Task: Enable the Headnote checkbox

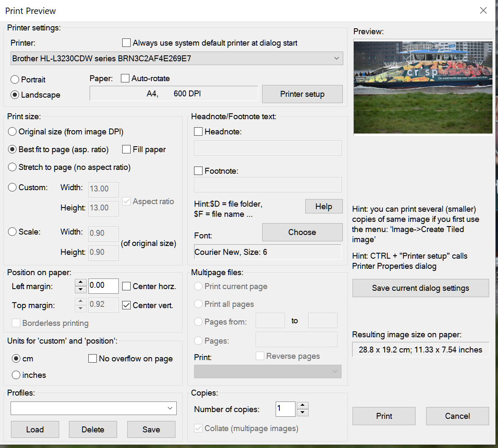Action: point(198,131)
